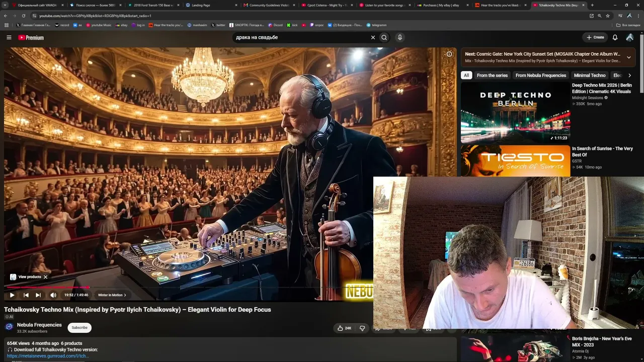The height and width of the screenshot is (362, 644).
Task: Switch to Purchases My eBay tab
Action: [x=442, y=5]
